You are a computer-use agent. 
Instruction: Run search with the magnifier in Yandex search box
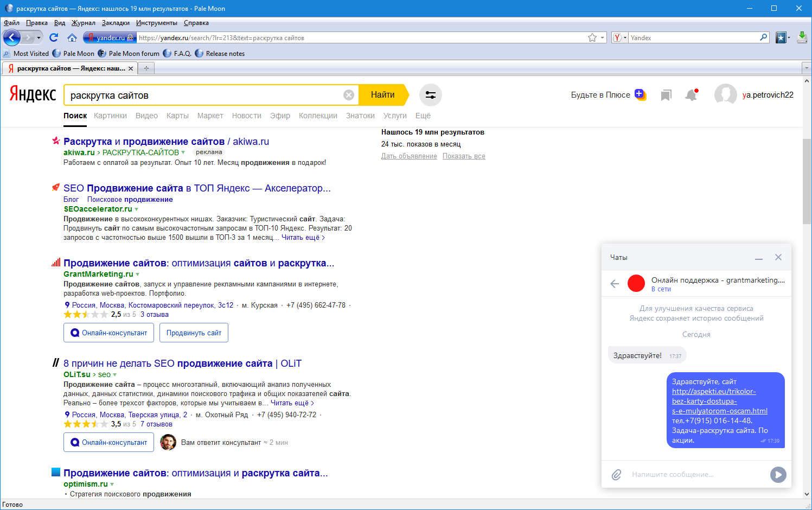(x=764, y=37)
